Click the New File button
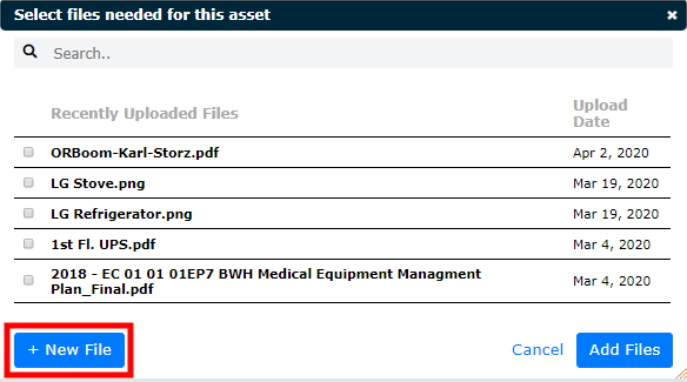The width and height of the screenshot is (687, 382). [x=69, y=350]
